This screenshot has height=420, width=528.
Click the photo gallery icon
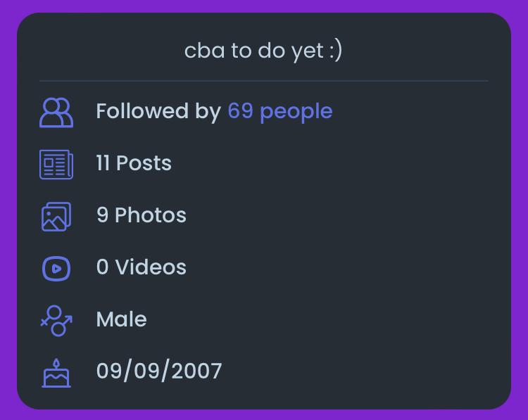click(56, 216)
